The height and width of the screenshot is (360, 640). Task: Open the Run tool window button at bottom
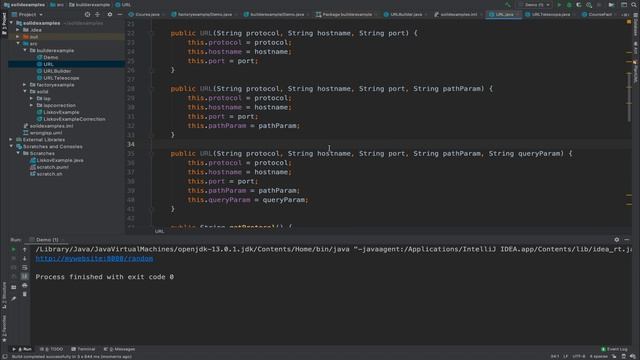22,349
